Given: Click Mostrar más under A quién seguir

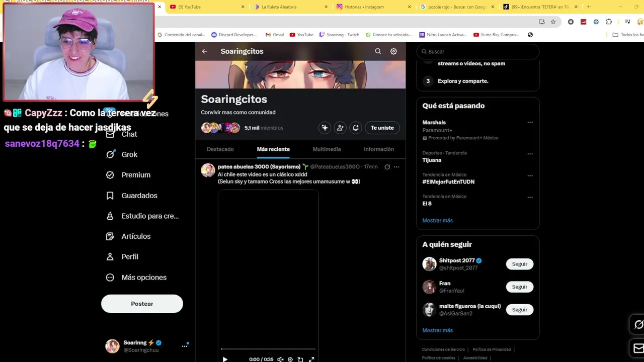Looking at the screenshot, I should (x=438, y=330).
